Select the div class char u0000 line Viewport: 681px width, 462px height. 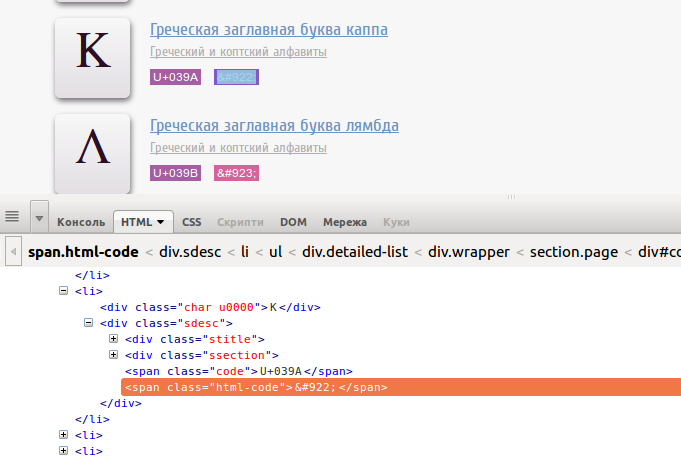[210, 307]
